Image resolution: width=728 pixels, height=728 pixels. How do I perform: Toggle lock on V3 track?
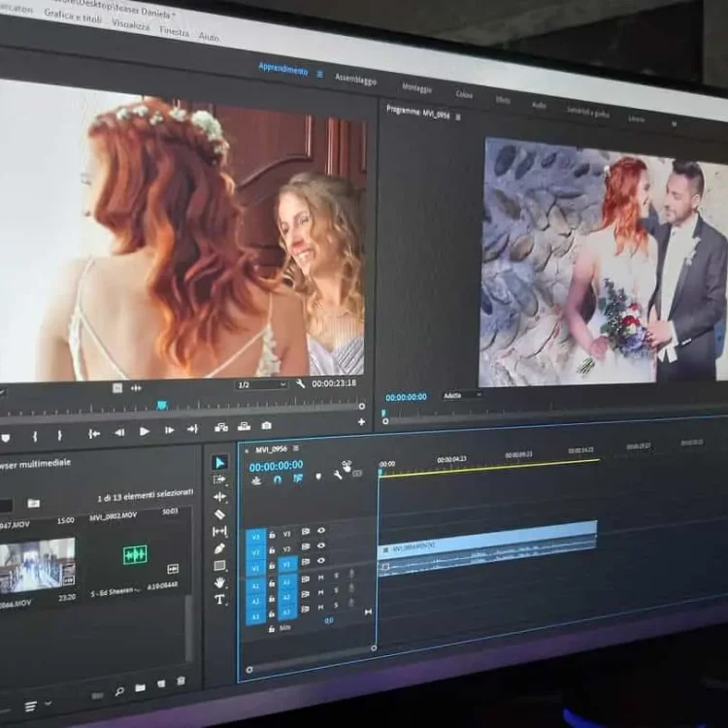pyautogui.click(x=272, y=535)
